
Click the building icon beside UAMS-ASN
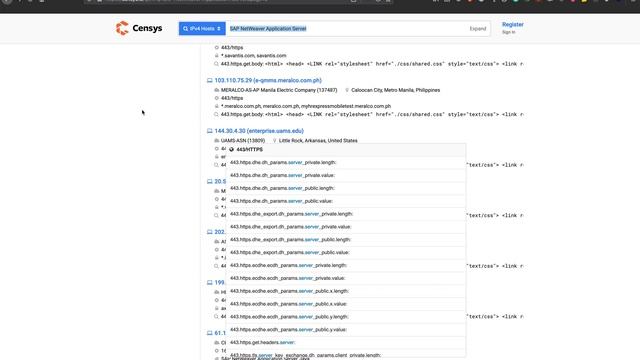(217, 141)
